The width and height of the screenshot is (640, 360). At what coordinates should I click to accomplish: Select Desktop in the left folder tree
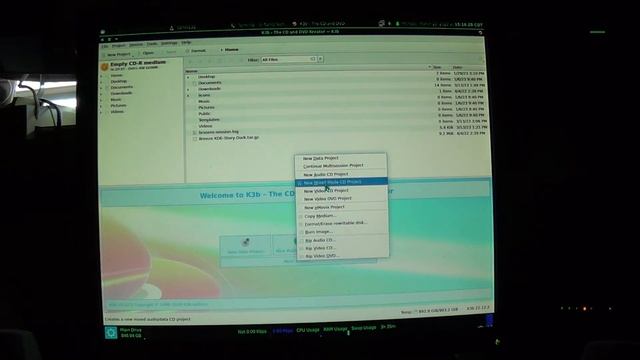pos(118,81)
